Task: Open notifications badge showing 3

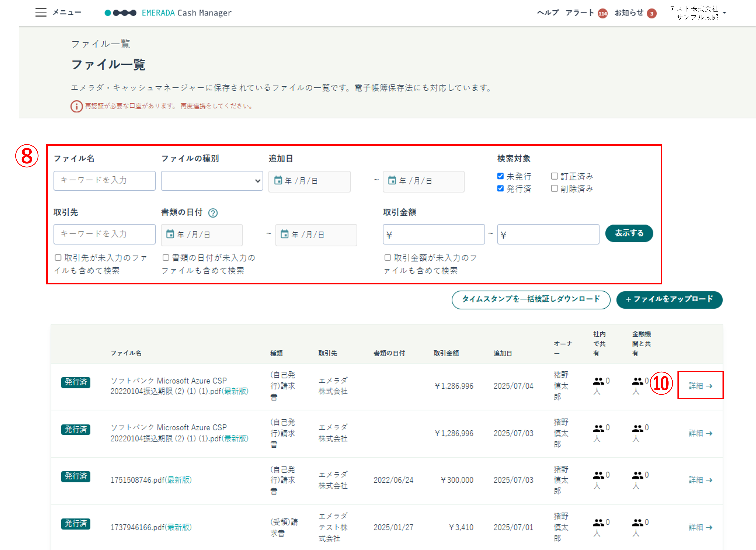Action: [x=652, y=13]
